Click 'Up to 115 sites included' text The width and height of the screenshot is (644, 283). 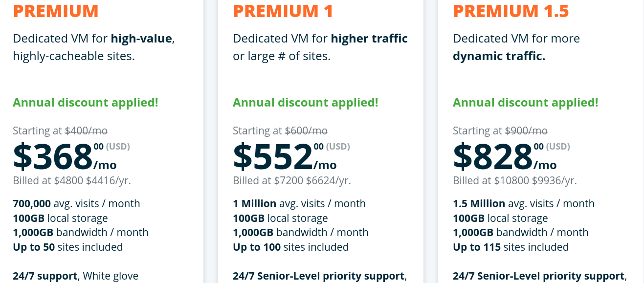(511, 247)
